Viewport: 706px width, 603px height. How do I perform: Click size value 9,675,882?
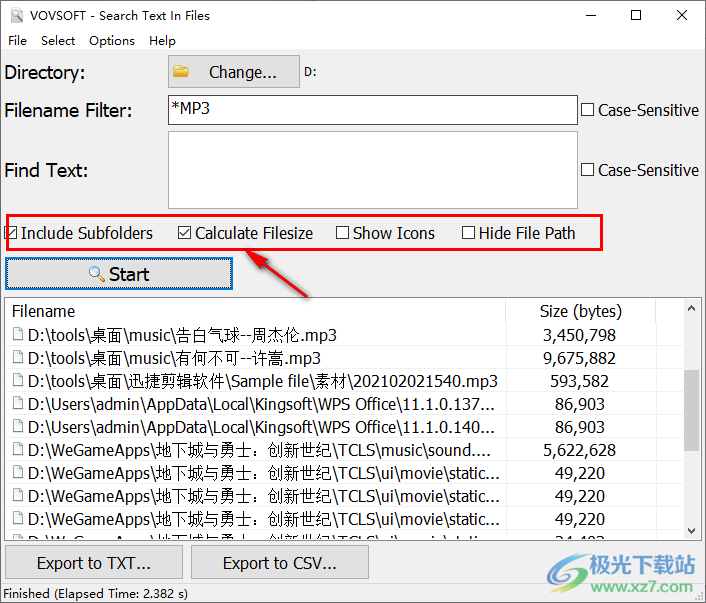pyautogui.click(x=579, y=358)
